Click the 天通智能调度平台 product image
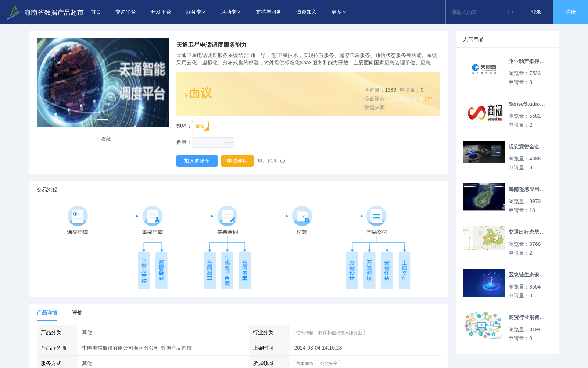Viewport: 588px width, 368px height. 103,82
